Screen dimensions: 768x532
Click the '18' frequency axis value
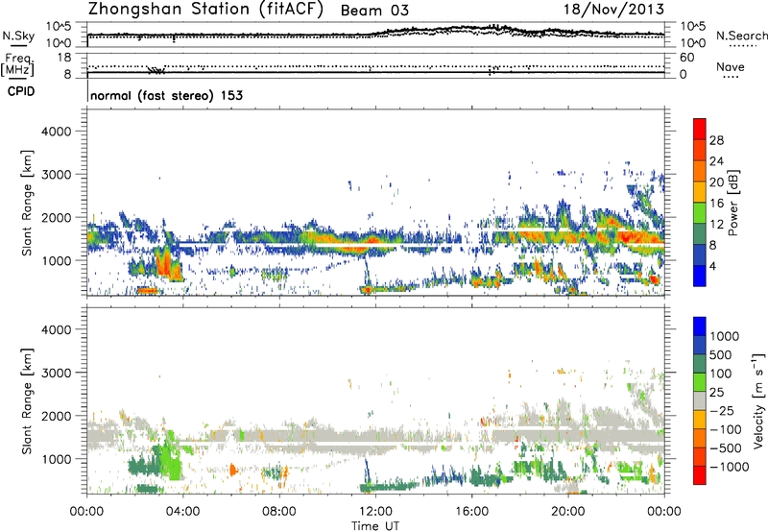click(64, 57)
